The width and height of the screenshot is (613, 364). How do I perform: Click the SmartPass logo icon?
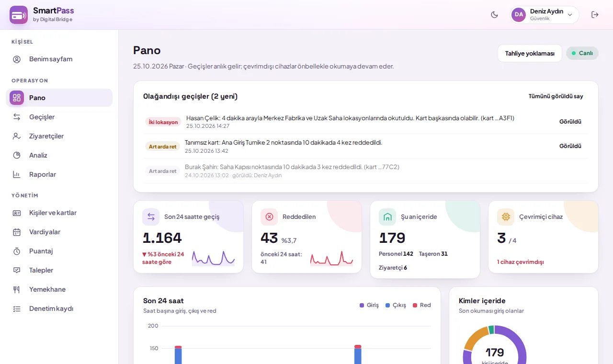click(x=19, y=15)
